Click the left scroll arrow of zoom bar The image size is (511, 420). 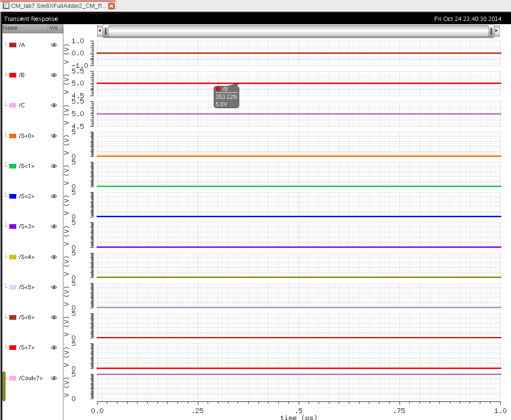pos(99,31)
